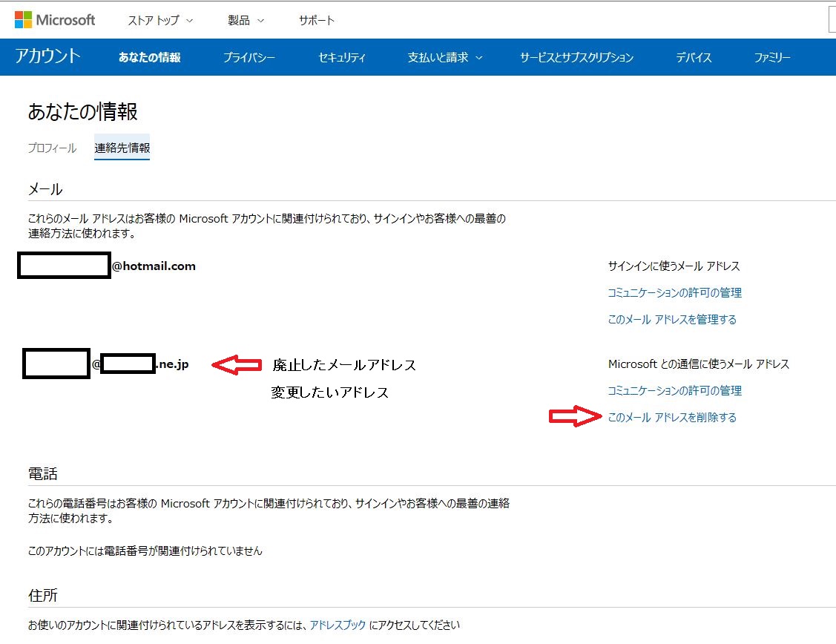Viewport: 836px width, 644px height.
Task: Click the 電話 section heading
Action: coord(43,474)
